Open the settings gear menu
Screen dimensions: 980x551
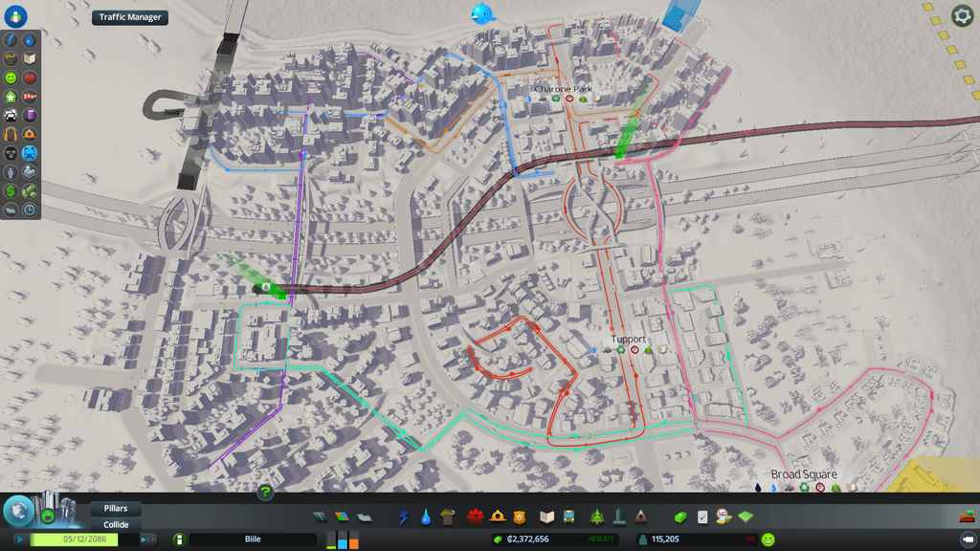click(962, 15)
